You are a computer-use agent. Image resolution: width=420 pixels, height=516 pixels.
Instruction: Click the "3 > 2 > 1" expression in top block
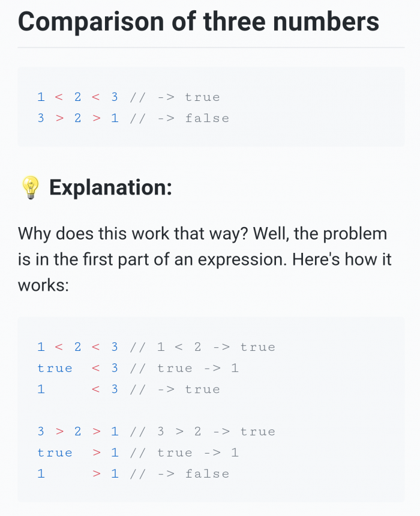[77, 118]
